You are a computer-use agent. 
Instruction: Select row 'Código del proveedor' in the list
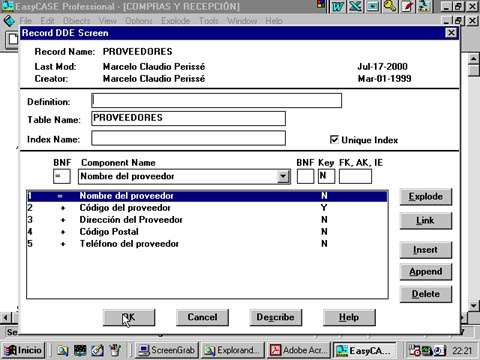point(207,208)
